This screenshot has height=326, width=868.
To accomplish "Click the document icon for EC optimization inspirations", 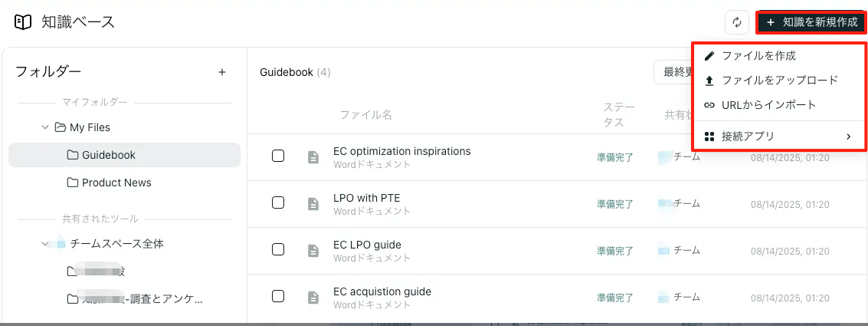I will [313, 156].
